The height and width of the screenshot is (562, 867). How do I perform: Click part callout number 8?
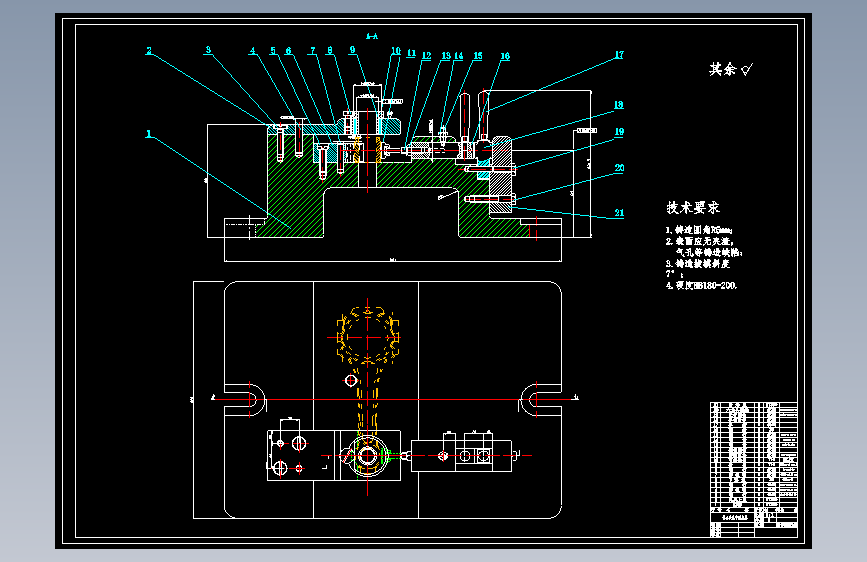tap(330, 50)
